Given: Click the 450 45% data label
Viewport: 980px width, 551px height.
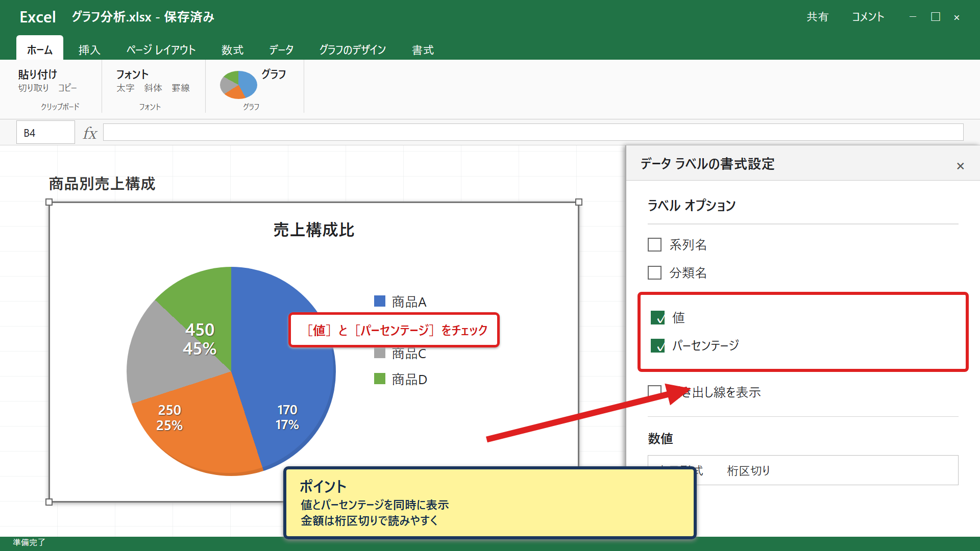Looking at the screenshot, I should pyautogui.click(x=200, y=339).
